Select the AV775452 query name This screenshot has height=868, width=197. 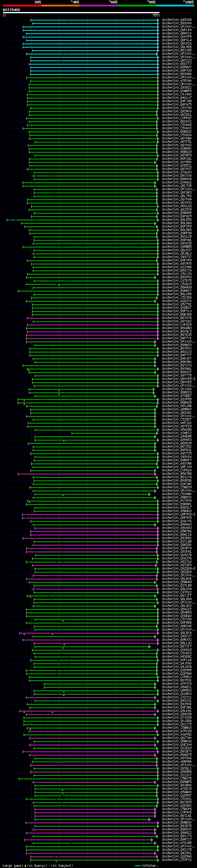tap(11, 10)
